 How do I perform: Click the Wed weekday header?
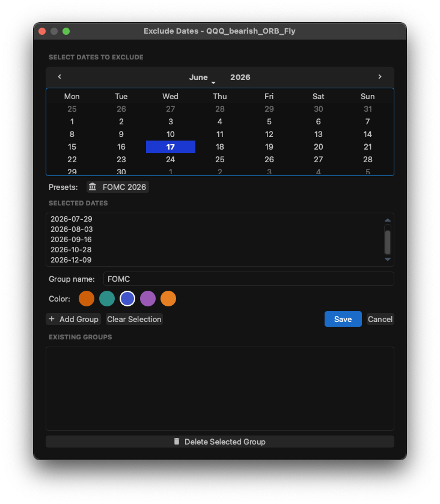(x=171, y=97)
